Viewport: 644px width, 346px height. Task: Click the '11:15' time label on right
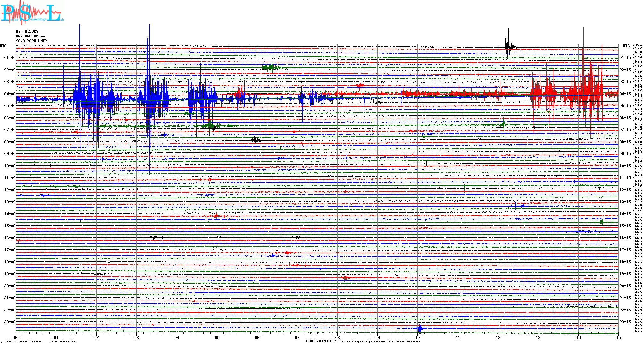coord(625,178)
